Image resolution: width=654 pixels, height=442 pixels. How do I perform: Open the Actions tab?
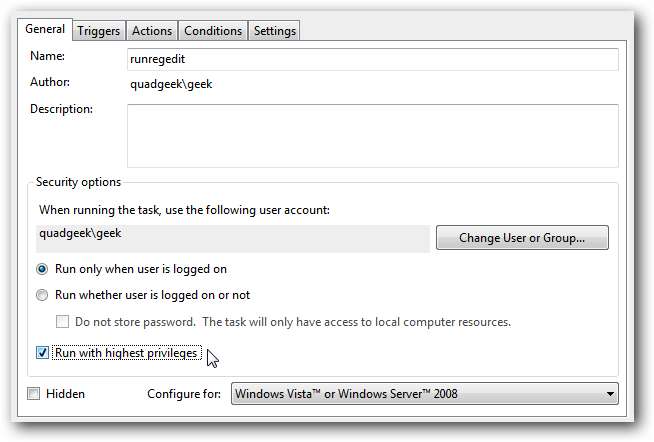click(x=152, y=31)
